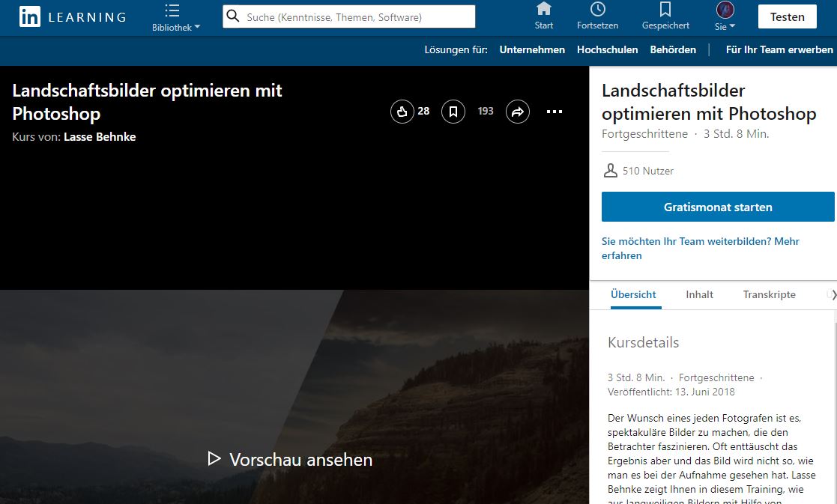
Task: Open the LinkedIn Learning logo home link
Action: pos(73,17)
